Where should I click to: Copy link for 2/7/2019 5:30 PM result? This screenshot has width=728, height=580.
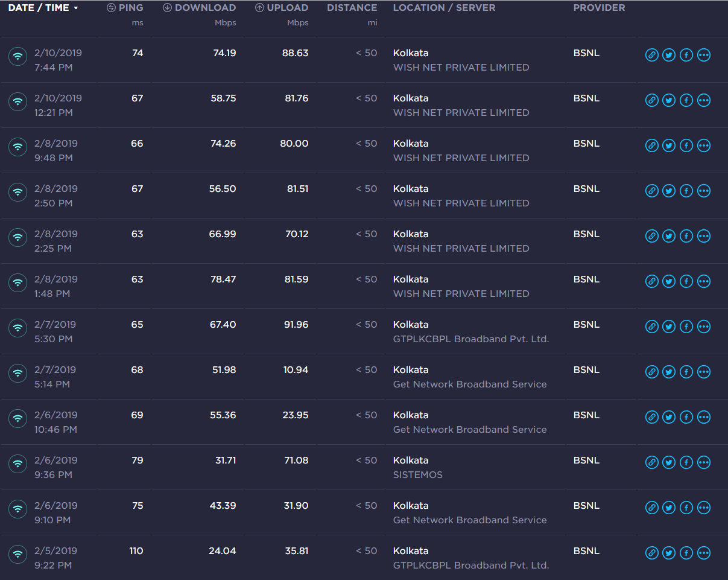[x=651, y=327]
